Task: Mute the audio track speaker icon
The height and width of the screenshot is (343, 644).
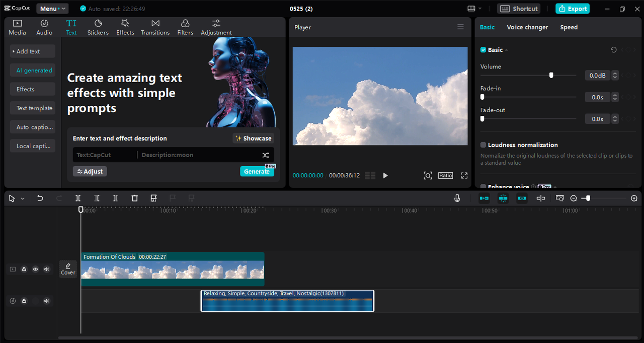Action: [x=47, y=301]
